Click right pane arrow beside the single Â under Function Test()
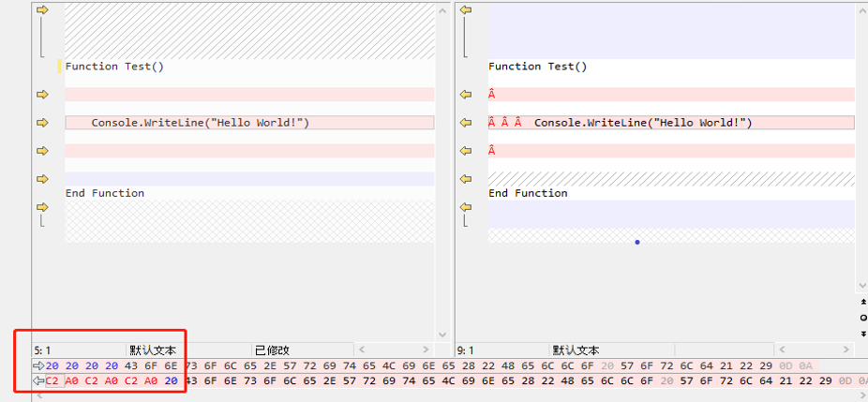Viewport: 868px width, 402px height. pyautogui.click(x=466, y=94)
